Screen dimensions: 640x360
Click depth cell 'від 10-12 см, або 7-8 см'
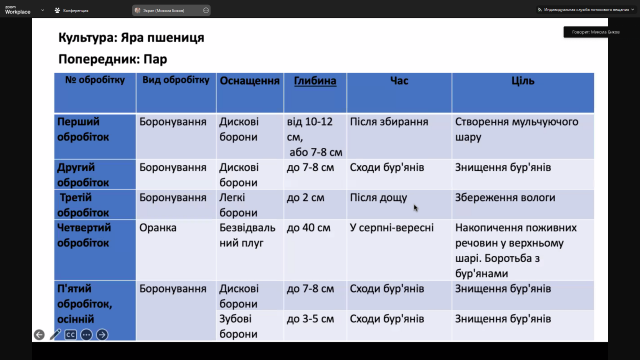315,136
